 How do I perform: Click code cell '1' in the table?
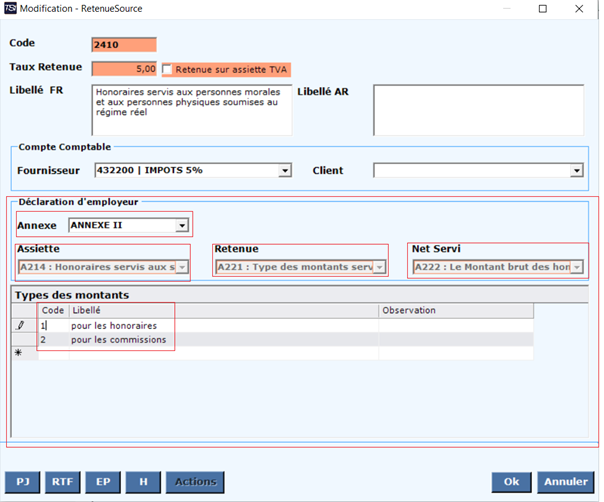54,326
